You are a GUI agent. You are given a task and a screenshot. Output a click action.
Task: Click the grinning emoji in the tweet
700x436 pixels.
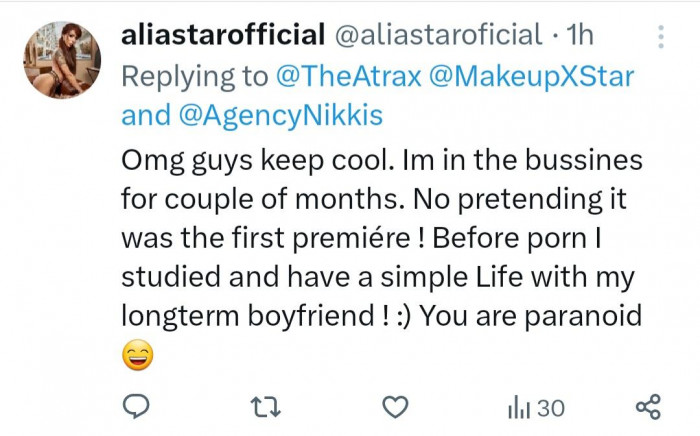click(x=139, y=355)
